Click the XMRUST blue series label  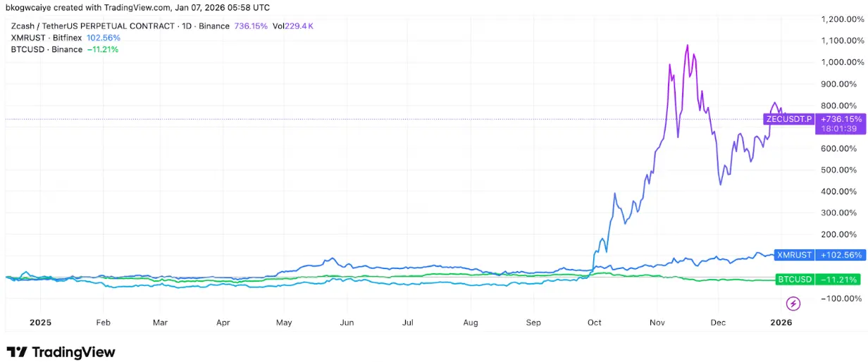point(793,255)
